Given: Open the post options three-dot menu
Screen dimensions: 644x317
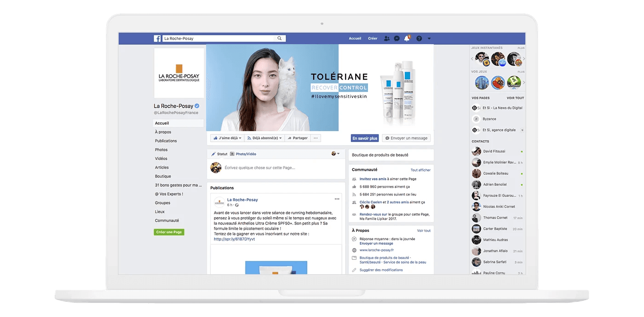Looking at the screenshot, I should tap(337, 199).
